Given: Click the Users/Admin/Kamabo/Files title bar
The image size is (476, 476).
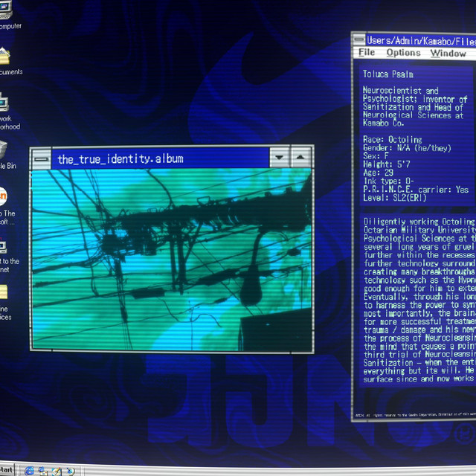Looking at the screenshot, I should (x=421, y=40).
